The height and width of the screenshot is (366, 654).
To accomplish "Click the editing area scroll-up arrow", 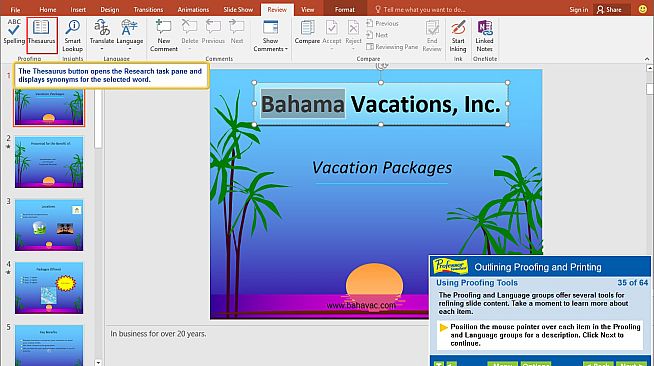I will pos(649,68).
